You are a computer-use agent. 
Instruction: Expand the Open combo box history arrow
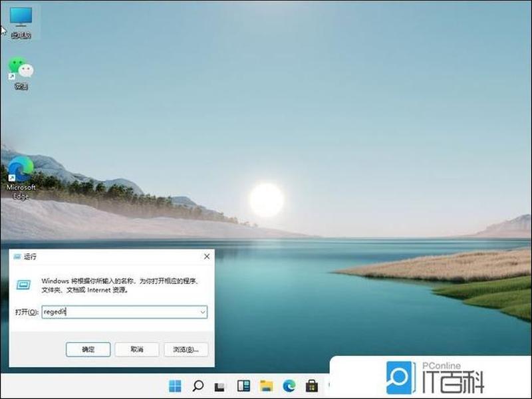pos(203,312)
